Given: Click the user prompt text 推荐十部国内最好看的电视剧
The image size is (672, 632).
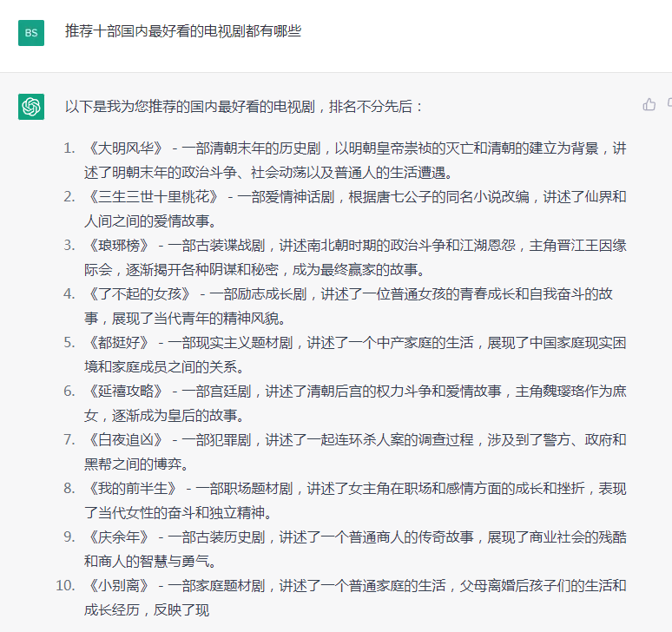Looking at the screenshot, I should point(182,31).
